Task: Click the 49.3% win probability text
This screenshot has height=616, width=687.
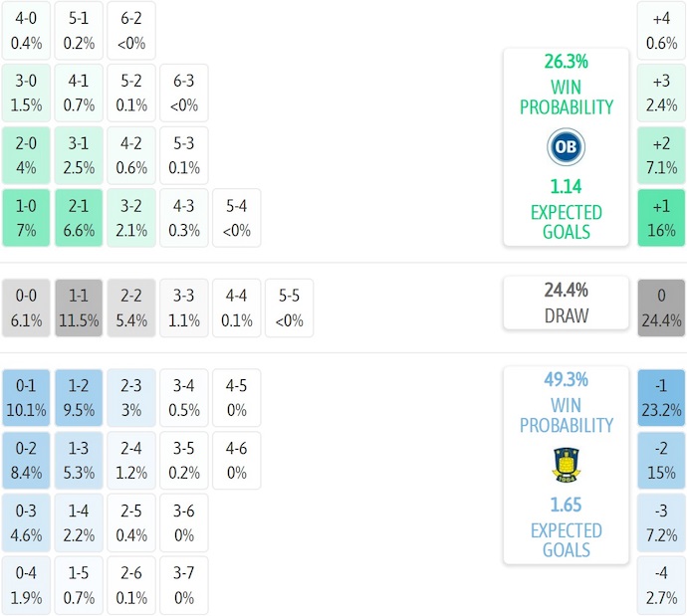Action: [566, 380]
